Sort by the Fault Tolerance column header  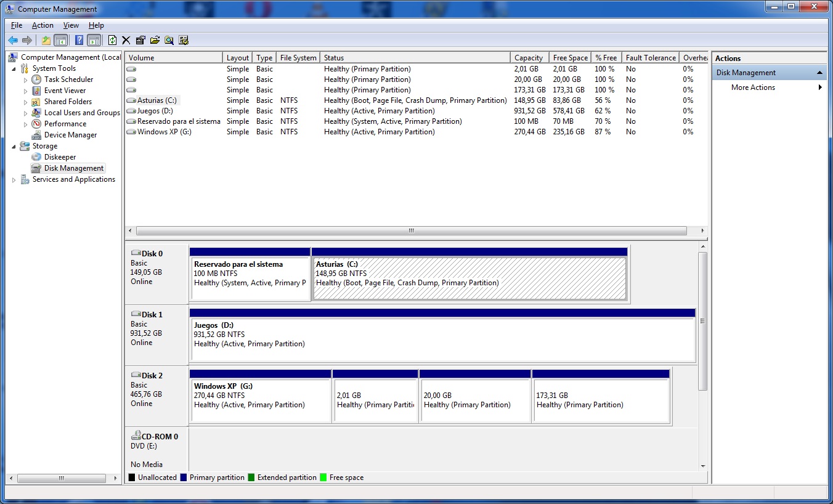pos(651,57)
